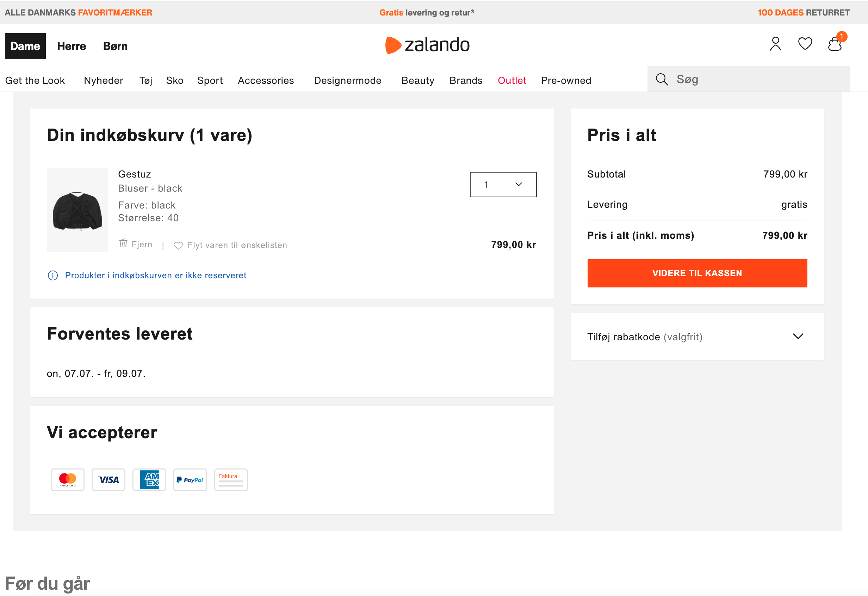
Task: Click the PayPal payment icon
Action: [x=190, y=480]
